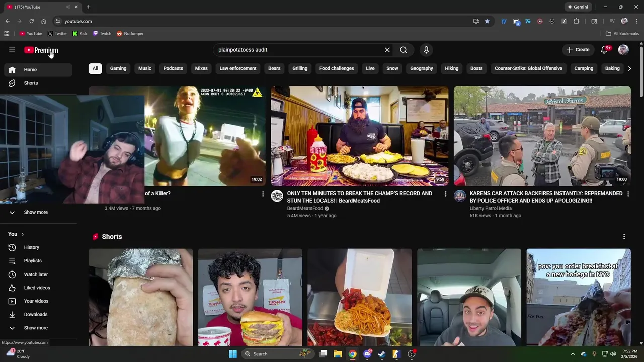
Task: Open the ONLY TEN MINUTES video title
Action: (x=360, y=197)
